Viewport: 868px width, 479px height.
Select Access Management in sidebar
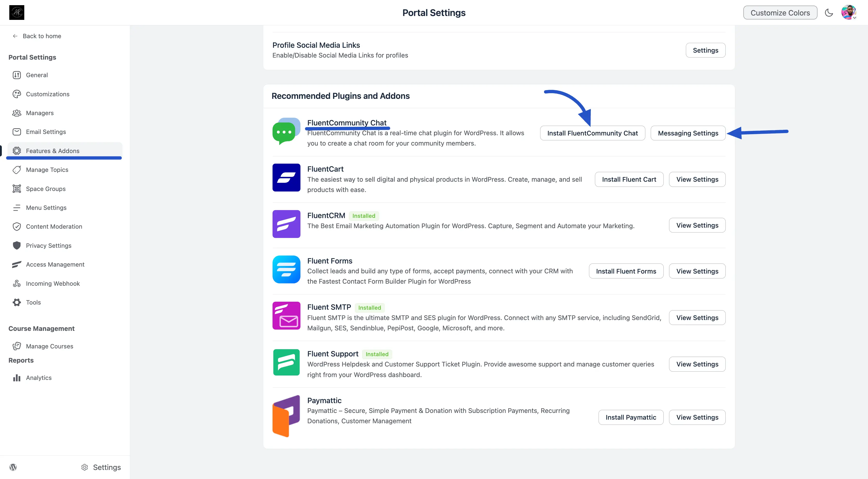[x=65, y=265]
